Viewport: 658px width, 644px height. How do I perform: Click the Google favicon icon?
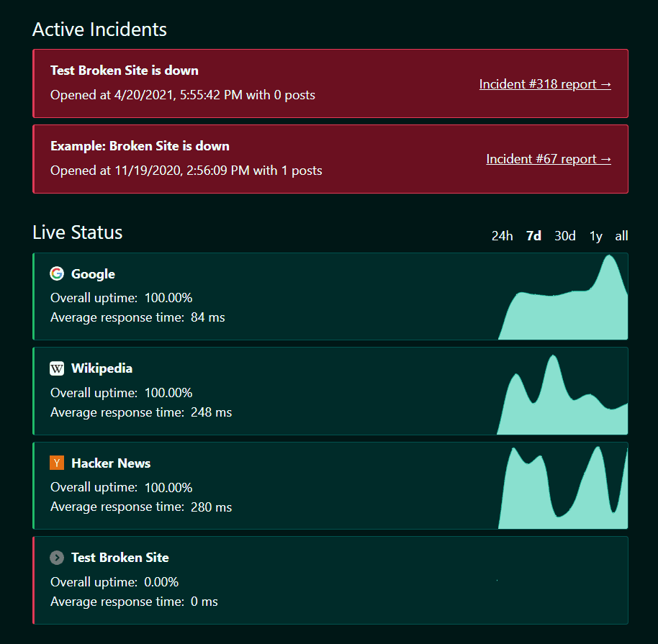click(x=56, y=273)
